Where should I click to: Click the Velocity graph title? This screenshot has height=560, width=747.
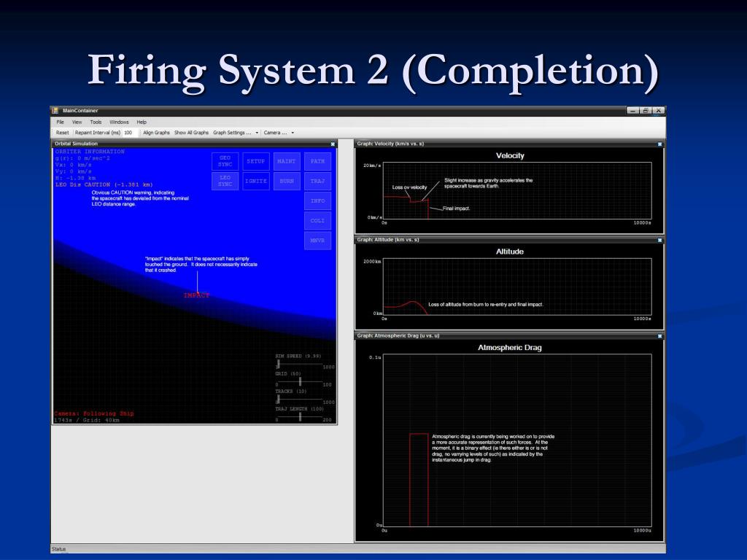510,156
